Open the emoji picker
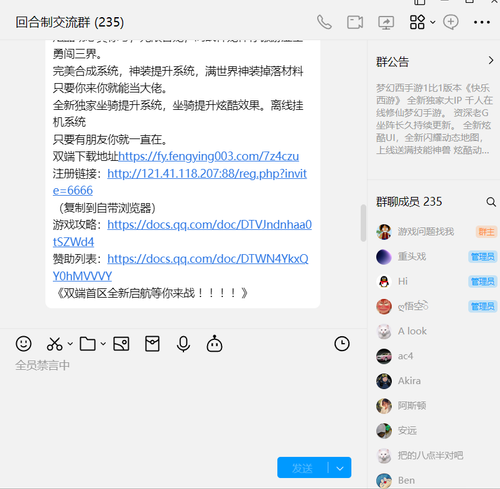 coord(24,344)
